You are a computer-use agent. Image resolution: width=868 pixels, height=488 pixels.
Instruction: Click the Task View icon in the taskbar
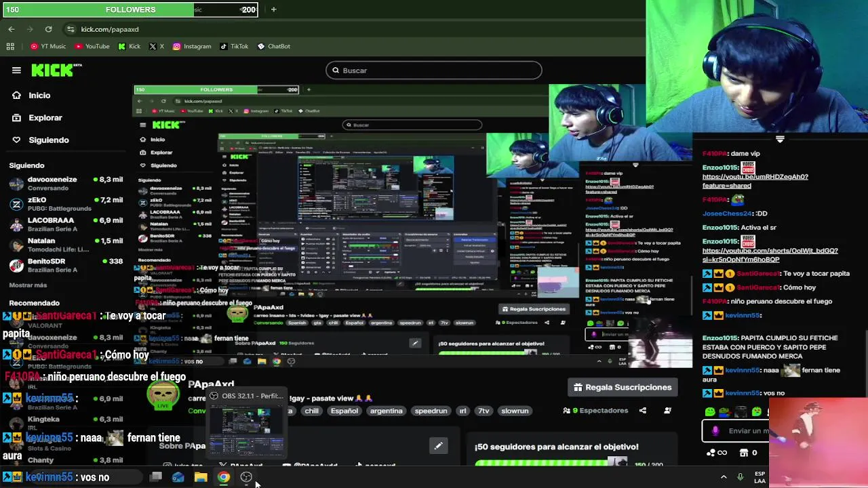tap(155, 477)
